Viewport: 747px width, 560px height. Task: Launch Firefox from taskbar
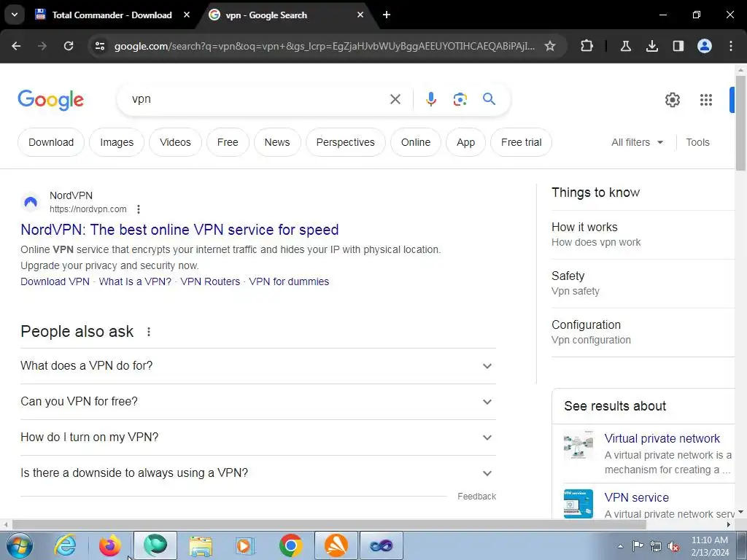pyautogui.click(x=109, y=545)
